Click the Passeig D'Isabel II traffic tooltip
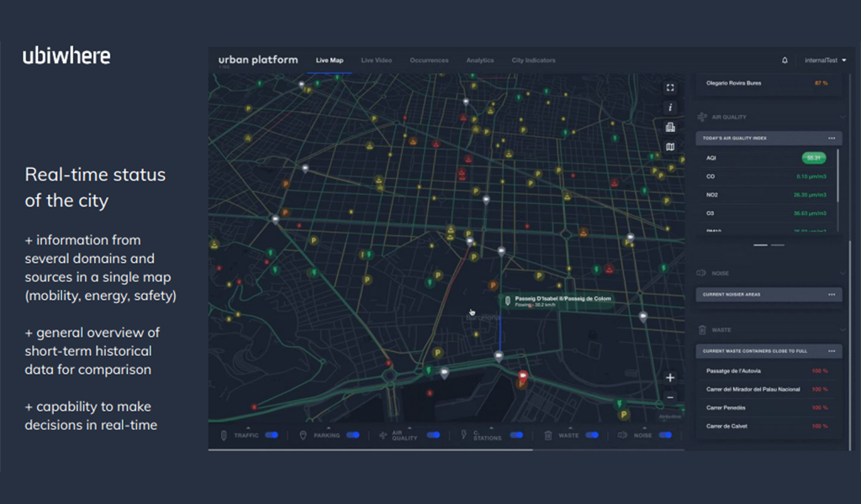Screen dimensions: 861x504 [x=557, y=301]
